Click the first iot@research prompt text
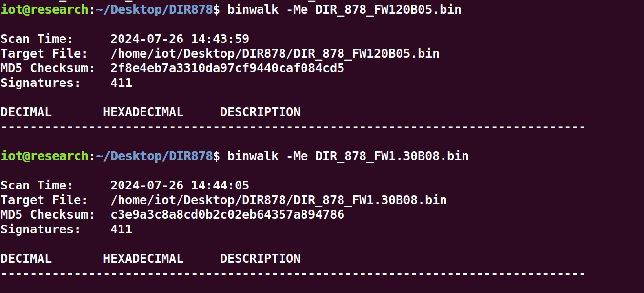 (44, 9)
